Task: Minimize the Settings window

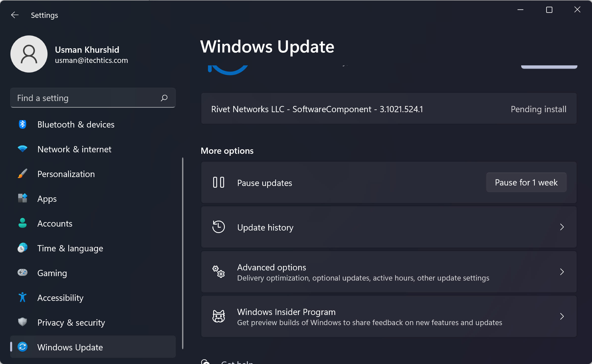Action: click(x=520, y=10)
